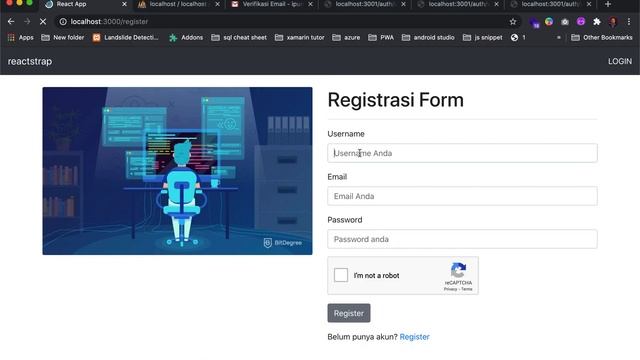Close the React App tab
Viewport: 640px width, 360px height.
pos(124,4)
